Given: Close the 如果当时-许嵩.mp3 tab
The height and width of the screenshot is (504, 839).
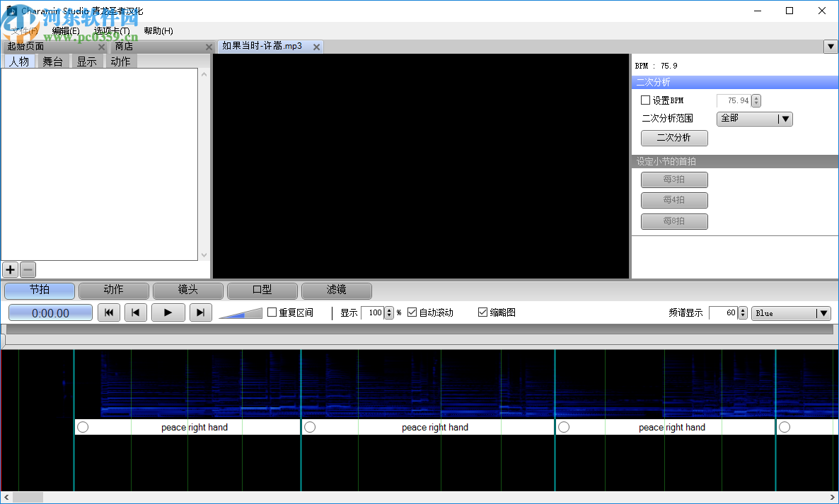Looking at the screenshot, I should [316, 47].
